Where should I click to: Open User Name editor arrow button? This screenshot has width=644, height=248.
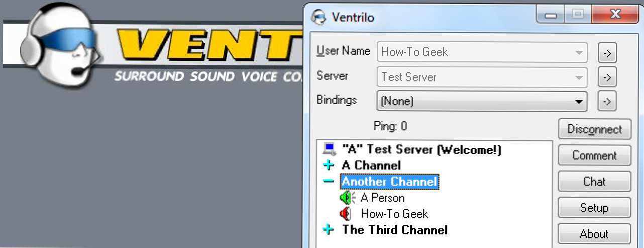pos(607,52)
